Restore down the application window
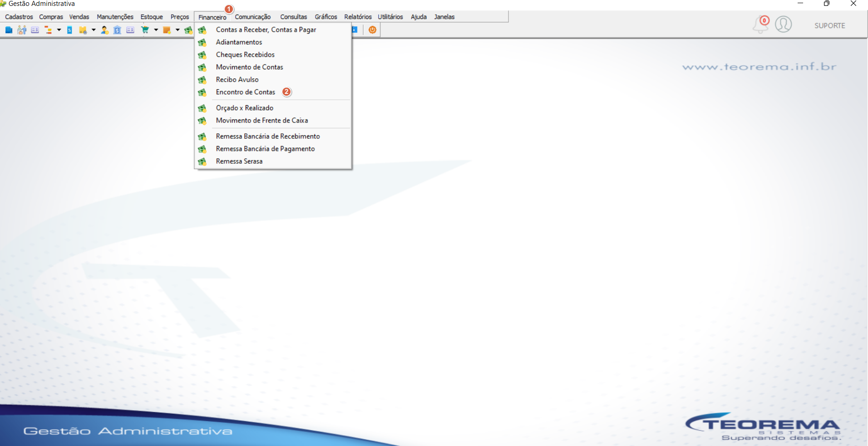The image size is (868, 446). click(x=827, y=4)
